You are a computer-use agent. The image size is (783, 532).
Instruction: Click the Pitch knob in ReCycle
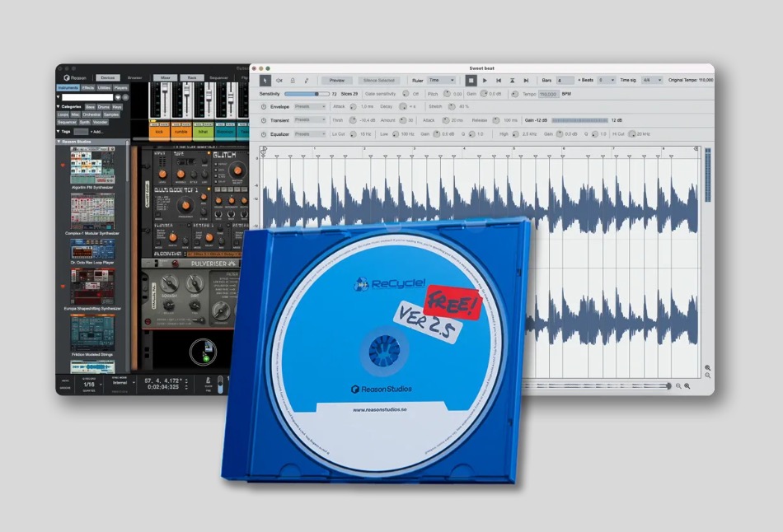coord(447,94)
